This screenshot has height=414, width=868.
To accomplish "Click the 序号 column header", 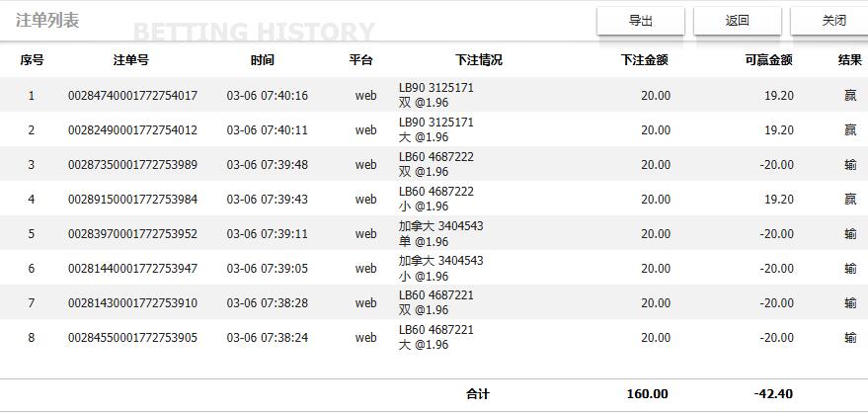I will point(32,60).
